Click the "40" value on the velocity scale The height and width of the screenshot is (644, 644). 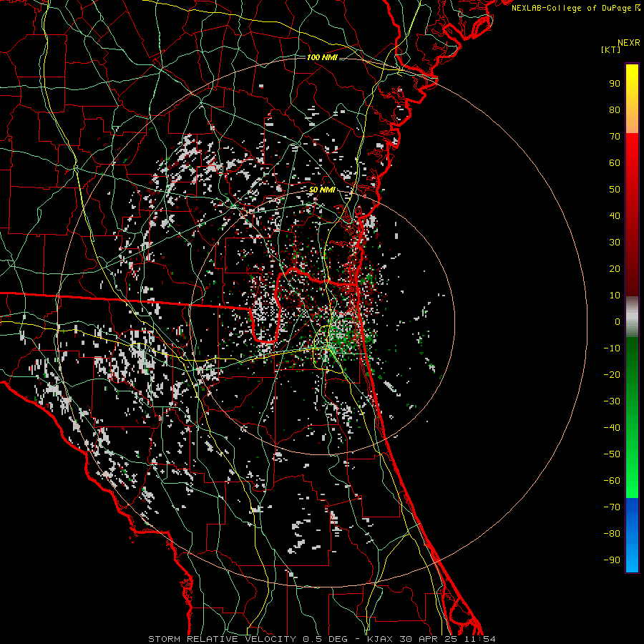click(x=615, y=215)
